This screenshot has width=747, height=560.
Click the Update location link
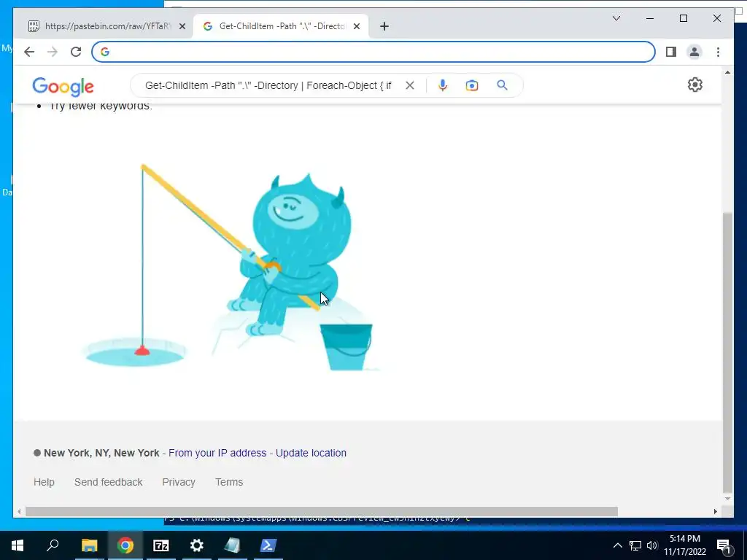point(311,453)
